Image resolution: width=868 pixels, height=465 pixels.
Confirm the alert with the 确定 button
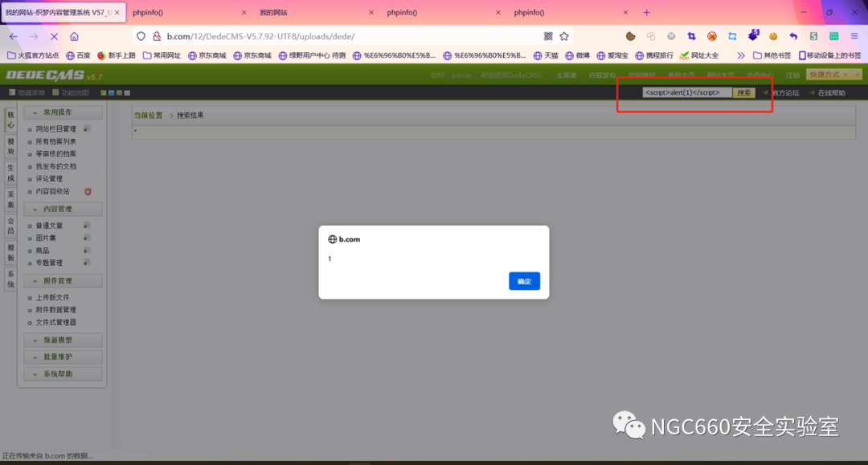[x=524, y=281]
